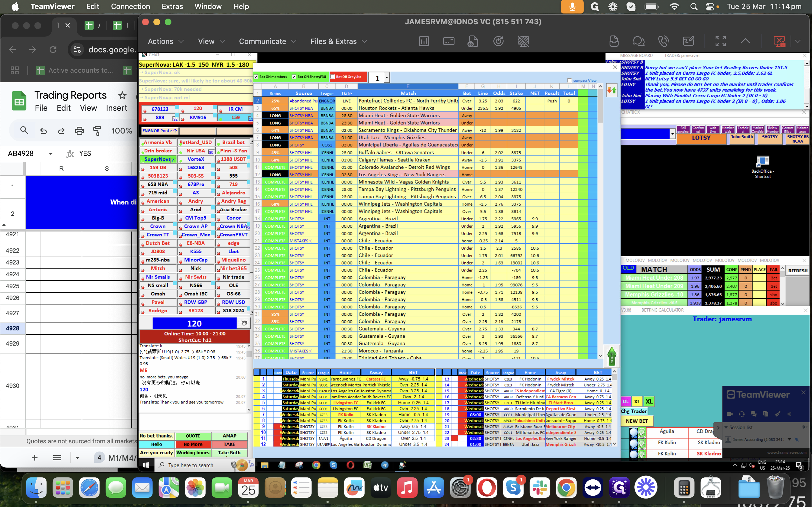Click the TeamViewer fullscreen expand icon
This screenshot has width=812, height=507.
pyautogui.click(x=720, y=41)
